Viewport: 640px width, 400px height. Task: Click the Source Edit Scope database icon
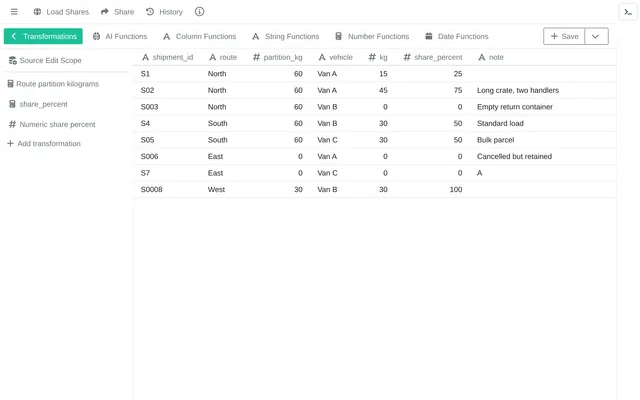coord(13,60)
